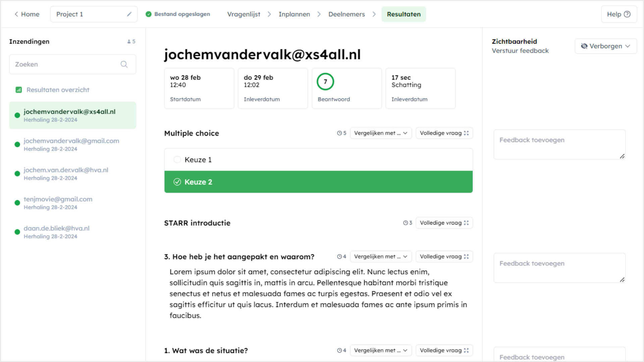644x362 pixels.
Task: Click the Resultaten overzicht chart icon
Action: pos(19,90)
